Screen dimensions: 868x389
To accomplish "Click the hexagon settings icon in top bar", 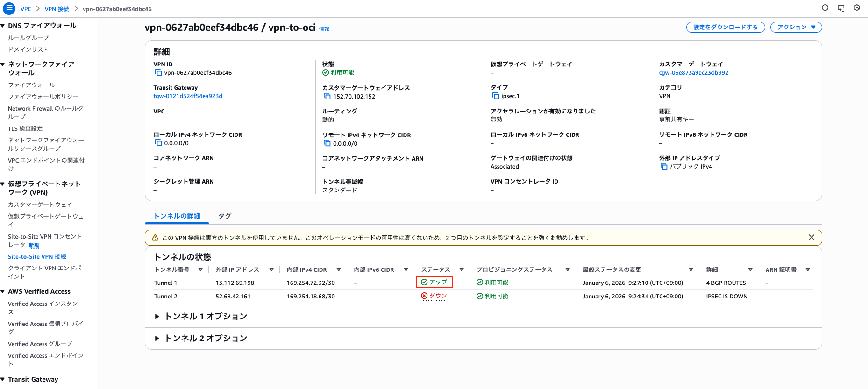I will [857, 7].
